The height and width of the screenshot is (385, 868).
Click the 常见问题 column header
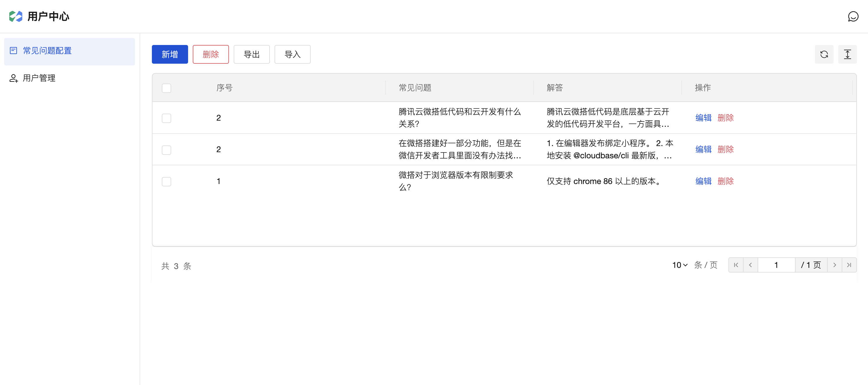[x=415, y=88]
